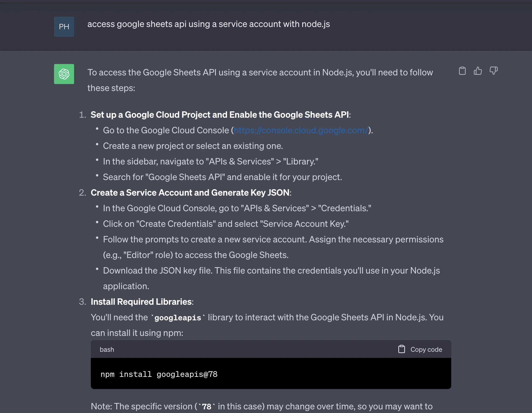Give the response a thumbs up

(x=478, y=71)
